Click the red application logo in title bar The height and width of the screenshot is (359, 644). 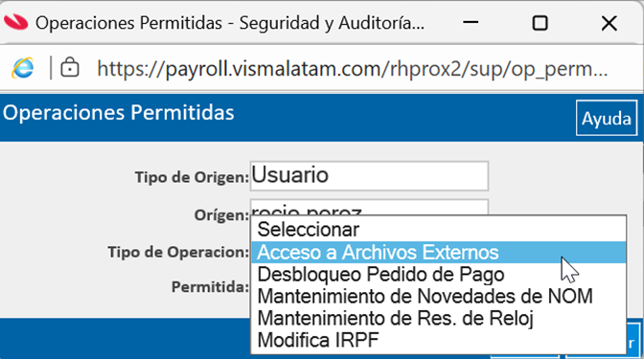(x=16, y=22)
